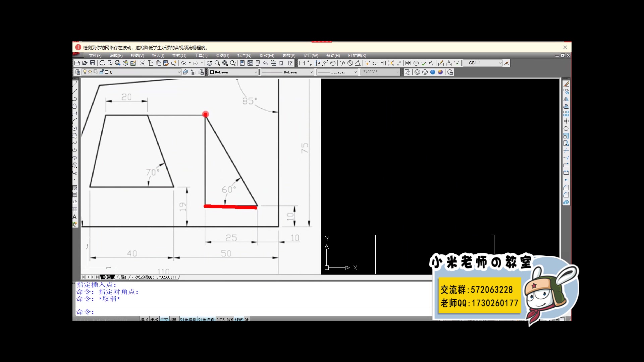Open the 修改(M) menu

pos(267,56)
